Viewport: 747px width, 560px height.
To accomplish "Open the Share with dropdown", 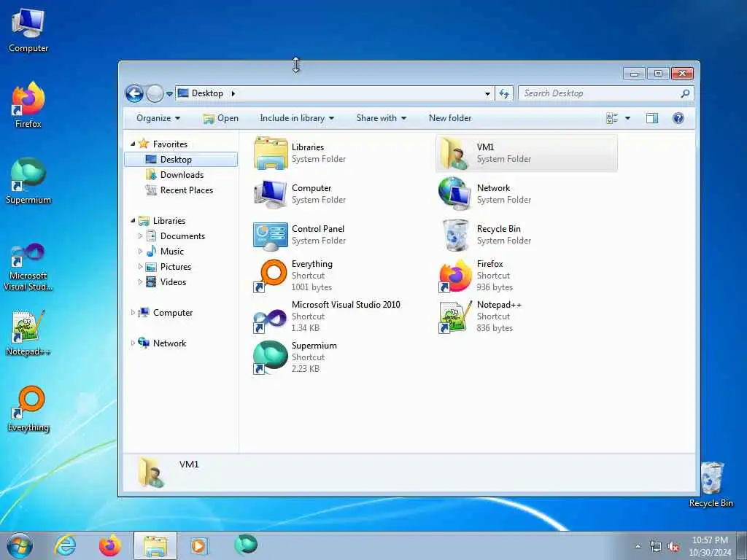I will [x=381, y=118].
